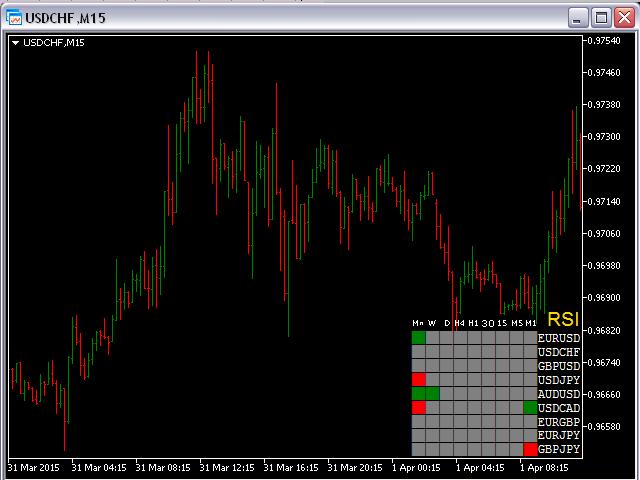This screenshot has height=480, width=640.
Task: Click the green USDCAD M1 RSI cell
Action: pos(530,408)
